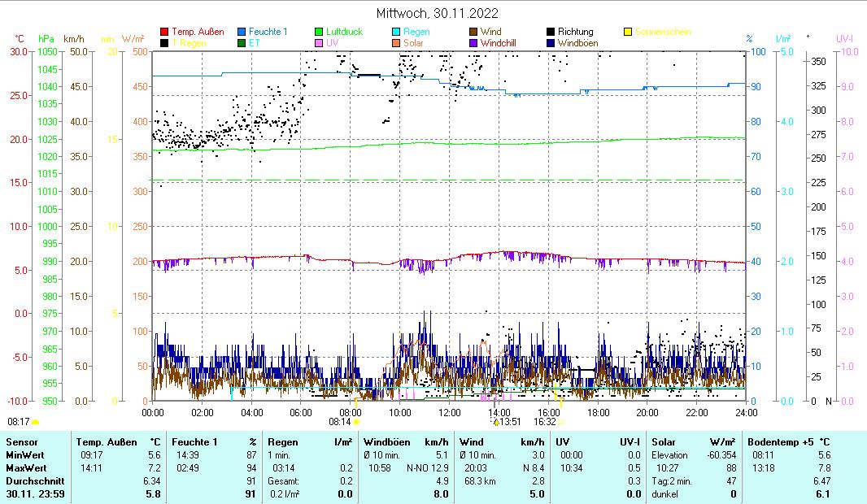Click the dark blue Windböen legend square
This screenshot has width=867, height=504.
point(551,43)
